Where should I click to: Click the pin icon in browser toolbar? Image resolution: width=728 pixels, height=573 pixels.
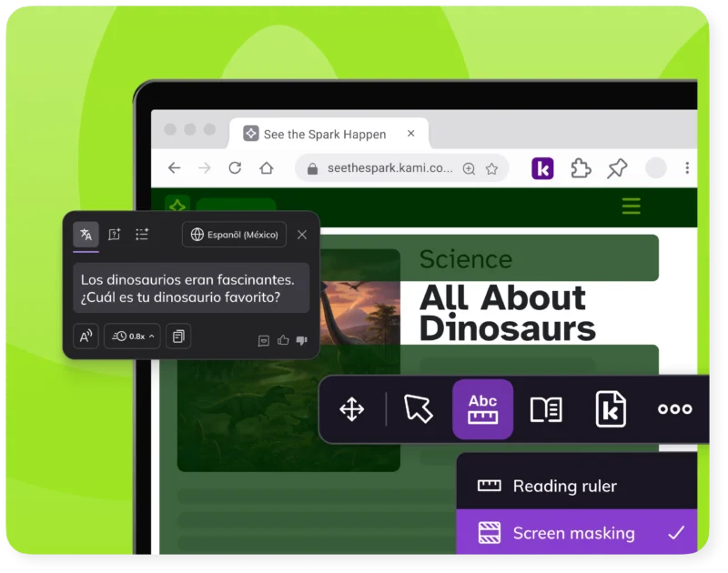coord(617,168)
